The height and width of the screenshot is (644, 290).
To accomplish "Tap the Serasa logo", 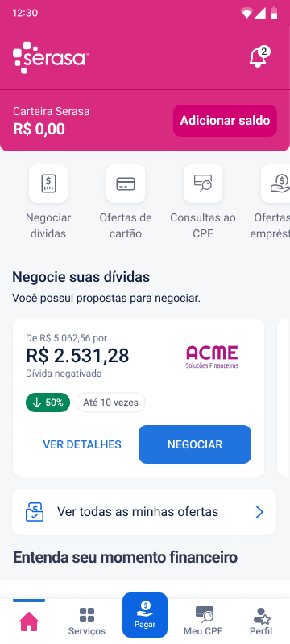I will 51,57.
